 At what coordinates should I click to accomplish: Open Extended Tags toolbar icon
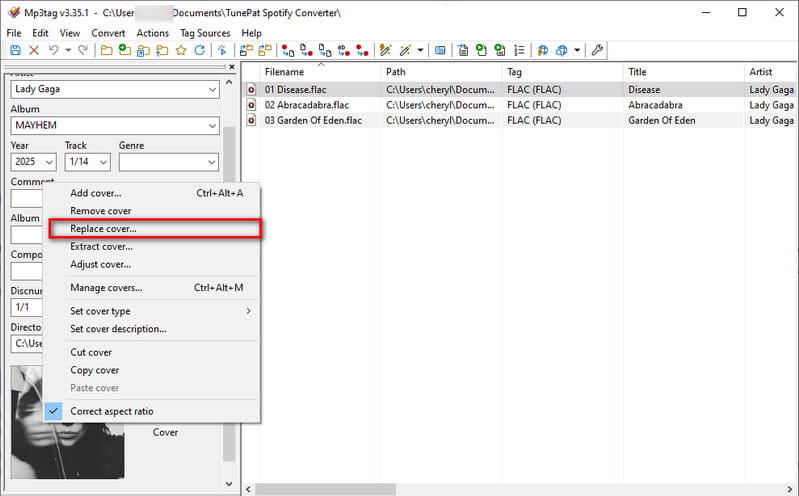pos(440,50)
